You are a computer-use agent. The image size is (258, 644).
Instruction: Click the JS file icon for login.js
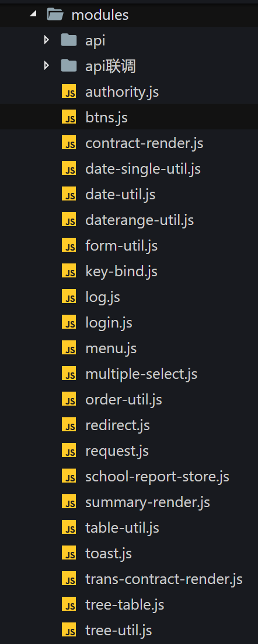pos(69,322)
